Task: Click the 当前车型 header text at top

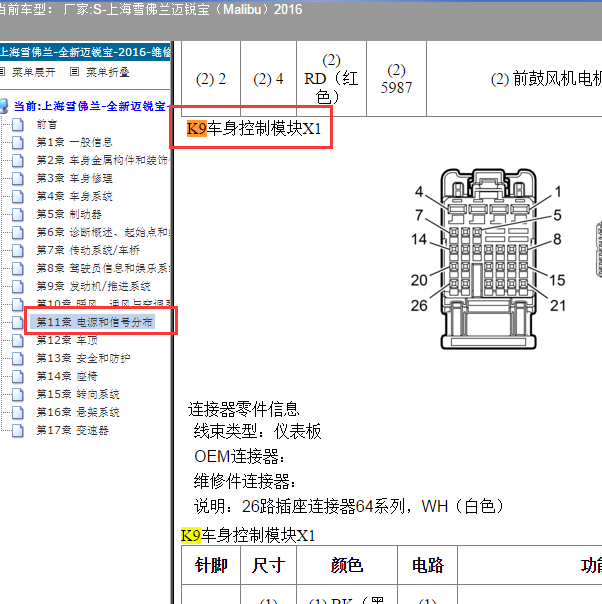Action: (x=150, y=9)
